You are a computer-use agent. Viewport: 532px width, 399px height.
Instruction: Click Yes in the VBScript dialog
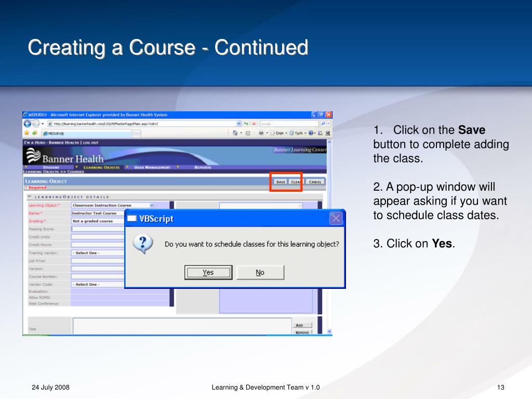pyautogui.click(x=208, y=272)
